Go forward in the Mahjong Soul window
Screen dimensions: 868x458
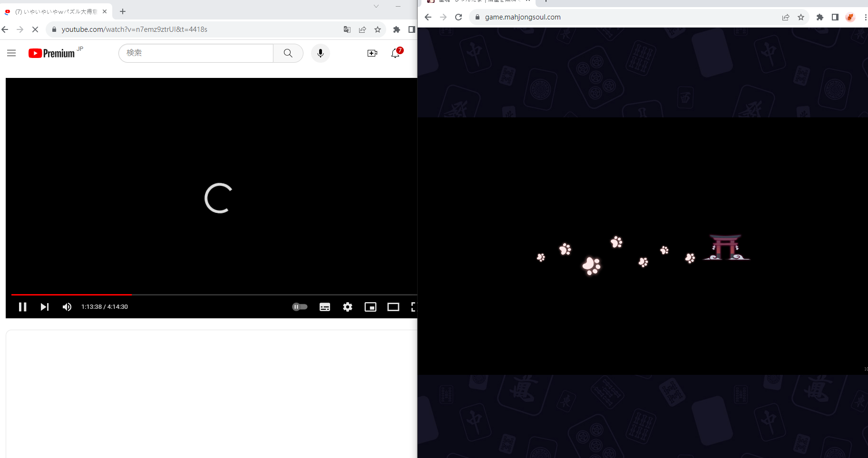pos(443,17)
